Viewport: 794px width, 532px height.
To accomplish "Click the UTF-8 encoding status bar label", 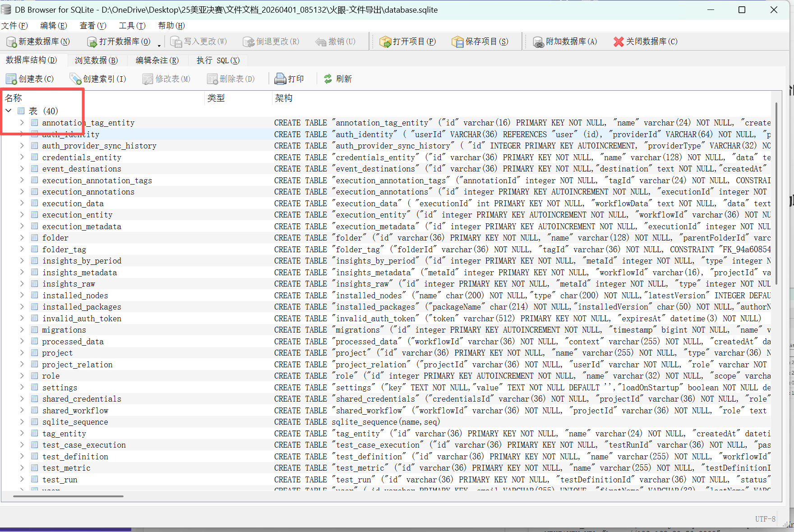I will (x=765, y=519).
